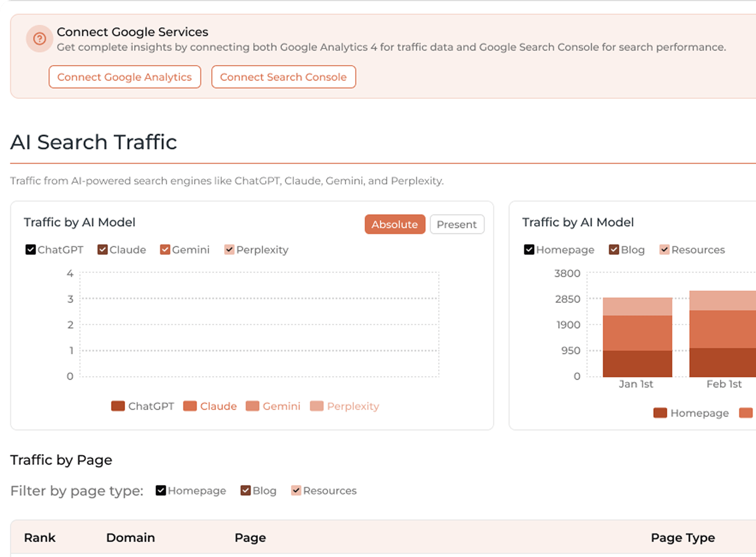Click the ChatGPT legend swatch below the chart
This screenshot has width=756, height=557.
(x=118, y=406)
